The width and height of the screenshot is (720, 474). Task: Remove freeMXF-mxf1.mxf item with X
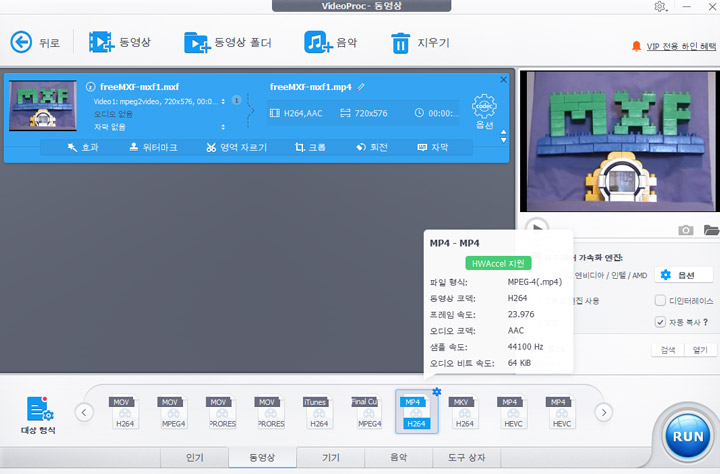pyautogui.click(x=503, y=79)
